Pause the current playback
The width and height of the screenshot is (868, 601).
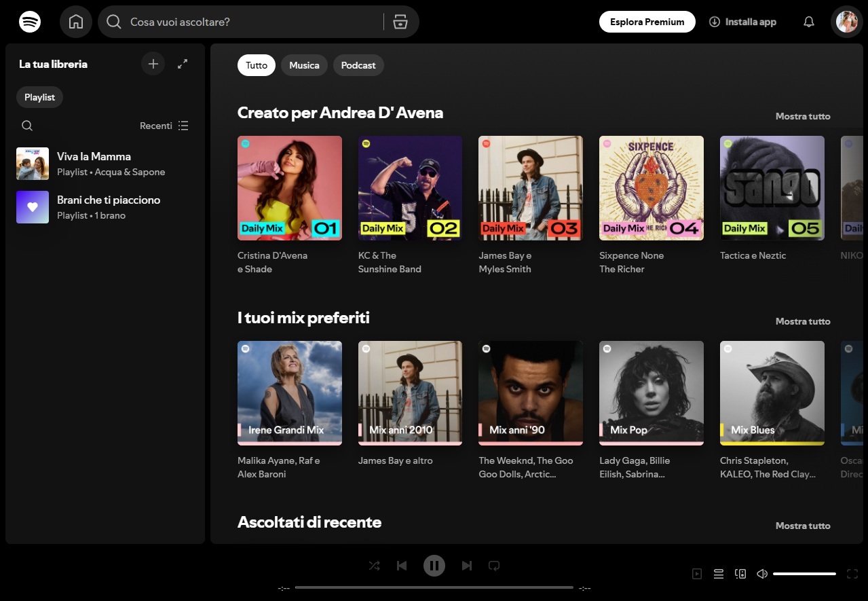(434, 565)
